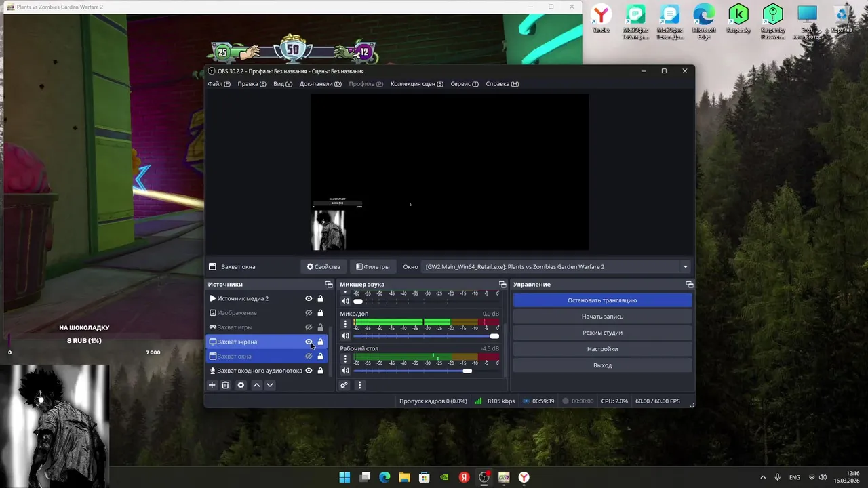Enable Режим студии

point(602,333)
